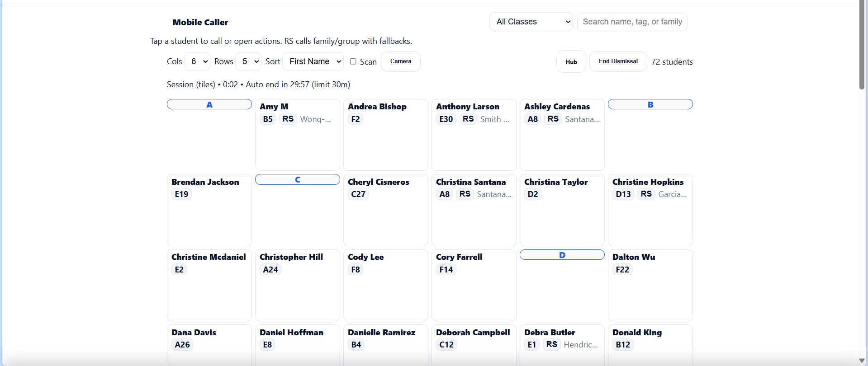Viewport: 868px width, 366px height.
Task: Open the Sort by First Name dropdown
Action: coord(313,61)
